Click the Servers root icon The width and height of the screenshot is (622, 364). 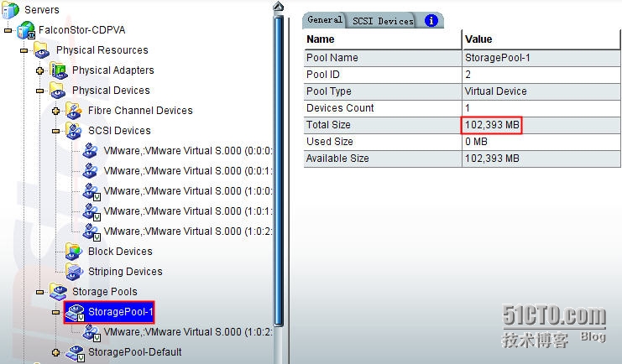10,10
